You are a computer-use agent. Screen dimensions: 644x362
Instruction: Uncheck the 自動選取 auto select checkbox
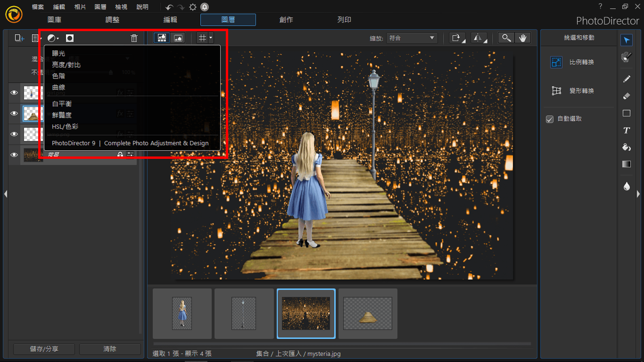point(550,119)
